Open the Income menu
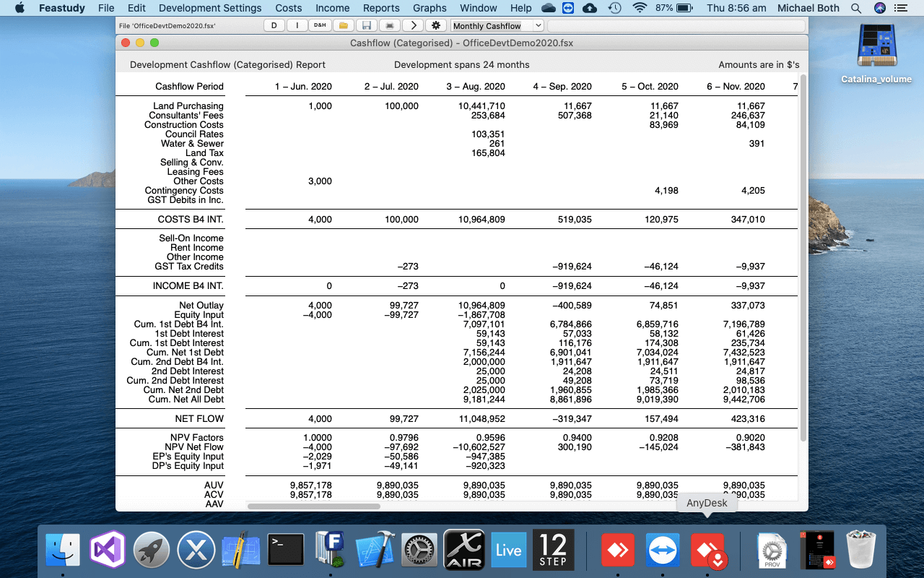The image size is (924, 578). tap(333, 8)
